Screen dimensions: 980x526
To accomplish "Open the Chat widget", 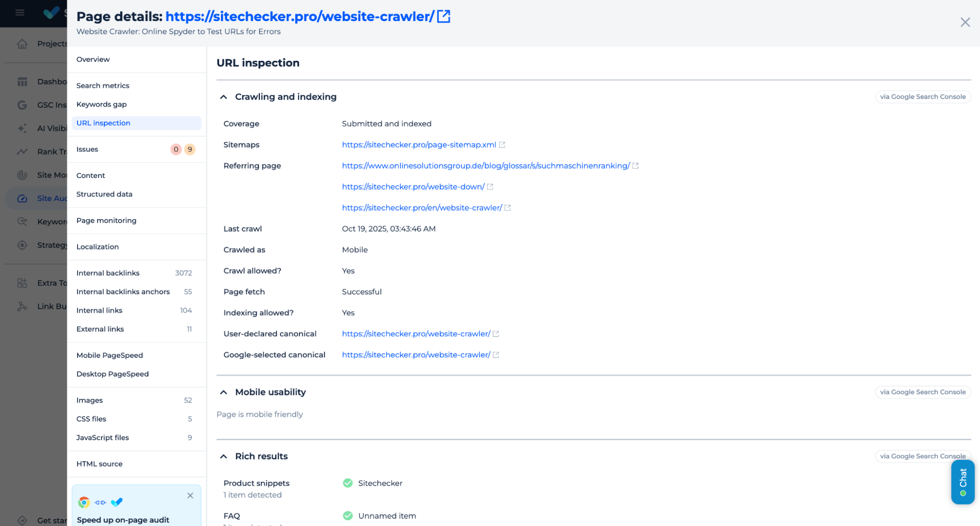I will [x=962, y=481].
